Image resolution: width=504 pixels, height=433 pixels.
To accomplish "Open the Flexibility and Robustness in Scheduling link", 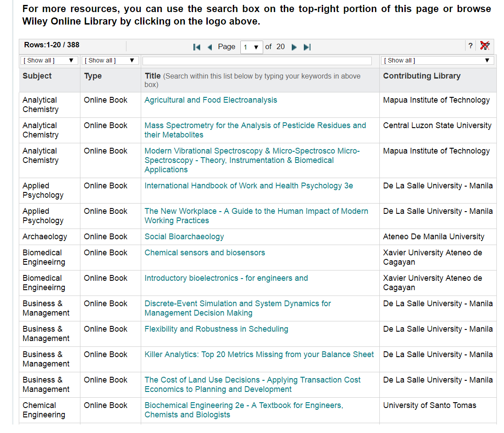I will click(x=217, y=329).
